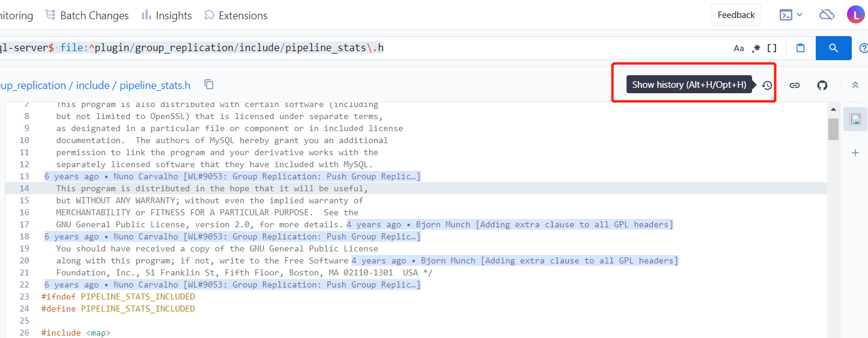
Task: Toggle structural search brackets option
Action: [x=772, y=48]
